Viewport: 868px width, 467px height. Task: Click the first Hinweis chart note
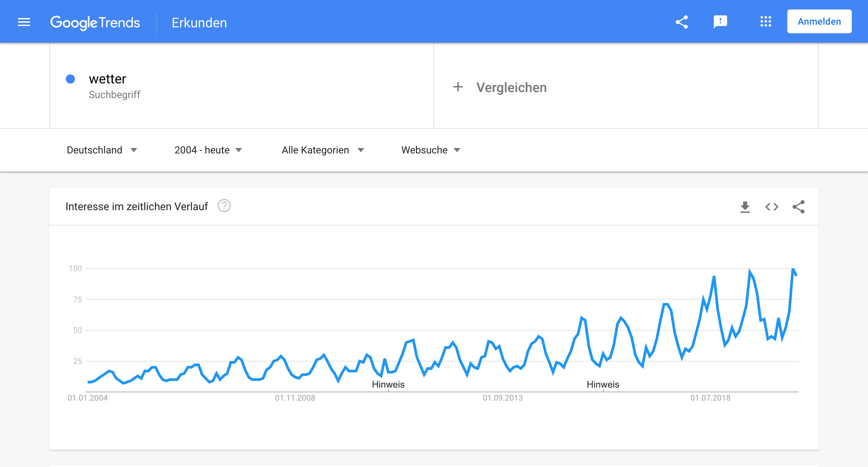click(388, 385)
